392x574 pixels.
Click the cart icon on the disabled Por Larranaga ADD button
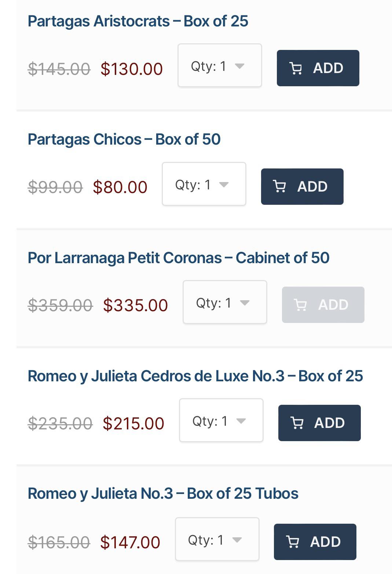point(301,305)
